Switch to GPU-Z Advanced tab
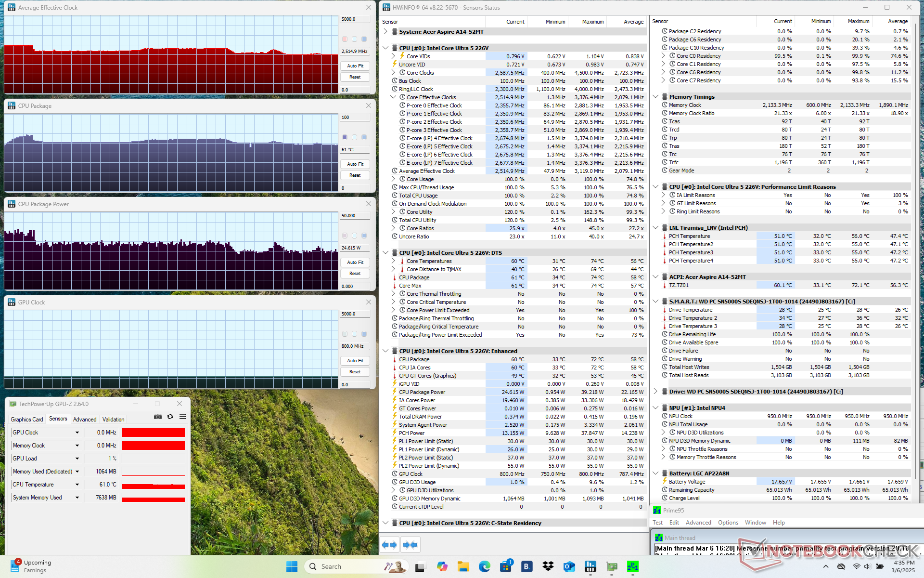The image size is (924, 578). pos(85,420)
